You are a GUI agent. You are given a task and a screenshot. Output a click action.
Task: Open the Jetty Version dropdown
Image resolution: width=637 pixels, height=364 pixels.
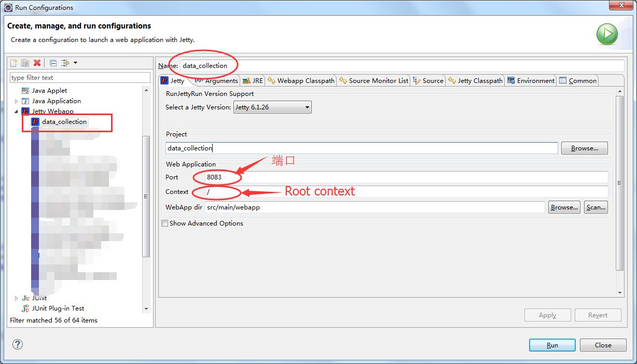coord(272,107)
